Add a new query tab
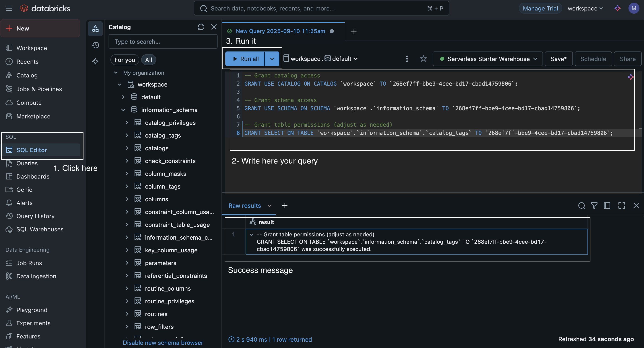The image size is (644, 348). pos(354,31)
